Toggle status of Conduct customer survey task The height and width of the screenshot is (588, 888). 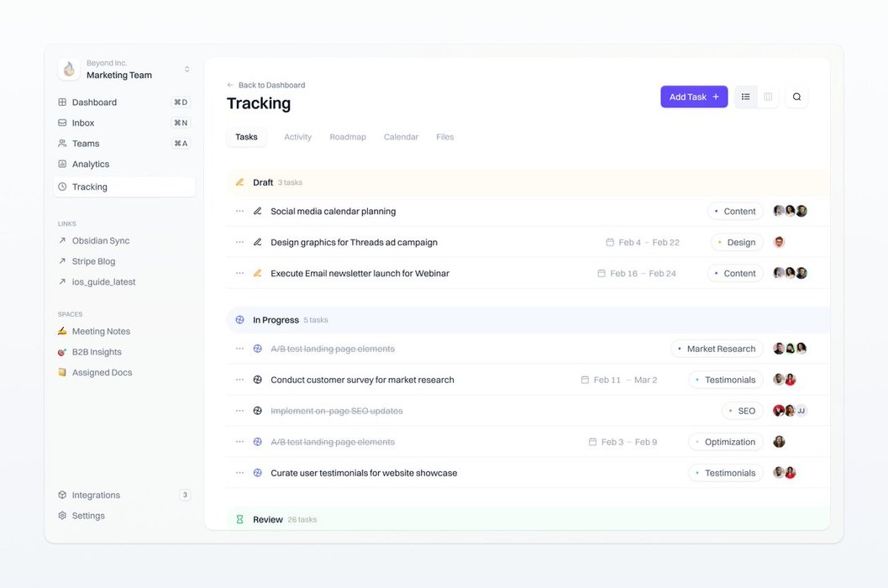(x=258, y=380)
